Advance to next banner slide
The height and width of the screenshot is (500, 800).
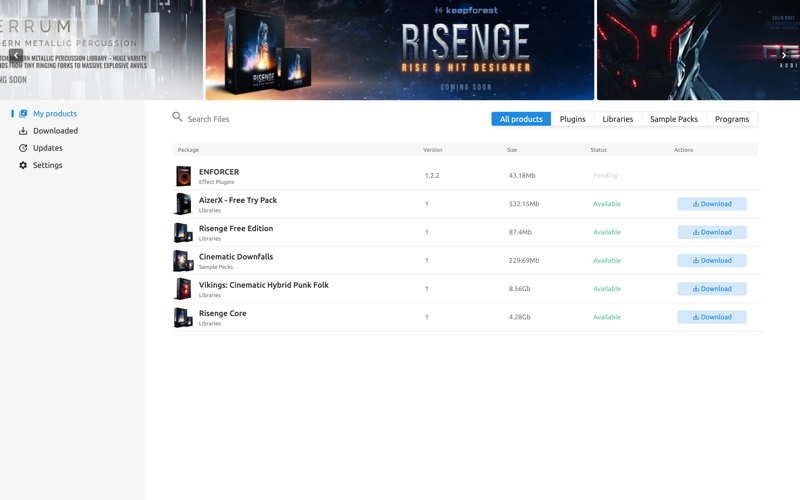tap(784, 55)
